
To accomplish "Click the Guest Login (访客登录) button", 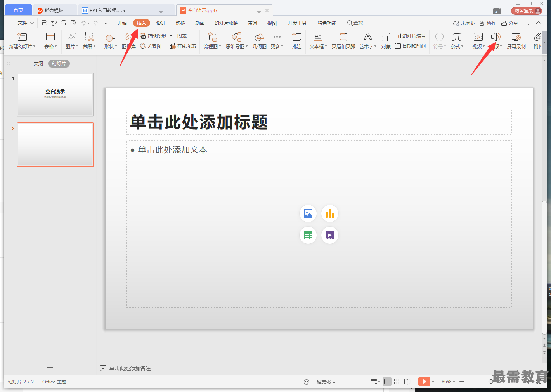I will (527, 11).
